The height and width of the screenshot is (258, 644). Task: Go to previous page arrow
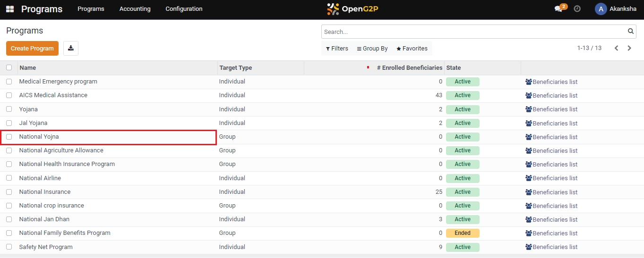[x=616, y=48]
